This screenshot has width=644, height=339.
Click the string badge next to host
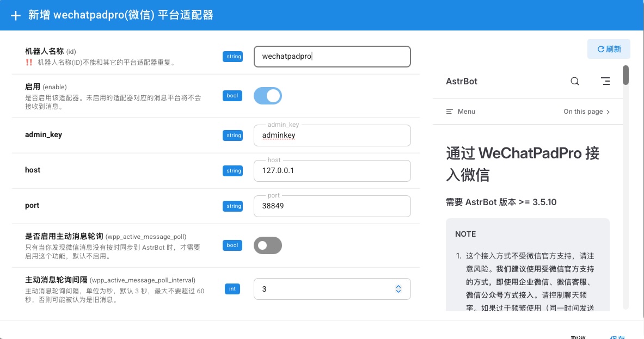point(233,171)
